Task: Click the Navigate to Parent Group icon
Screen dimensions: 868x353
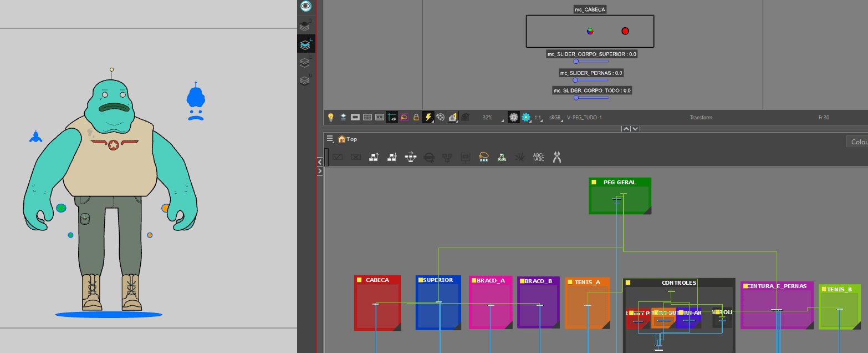Action: coord(374,157)
